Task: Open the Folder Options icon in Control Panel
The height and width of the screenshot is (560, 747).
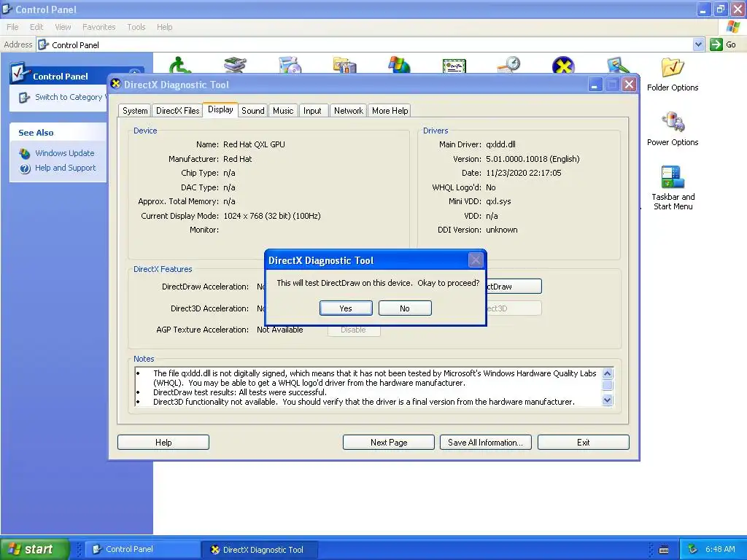Action: [672, 74]
